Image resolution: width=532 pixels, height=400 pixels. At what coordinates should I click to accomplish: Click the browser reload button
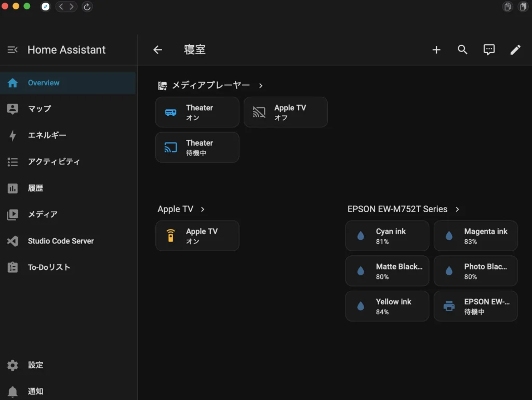pyautogui.click(x=87, y=7)
